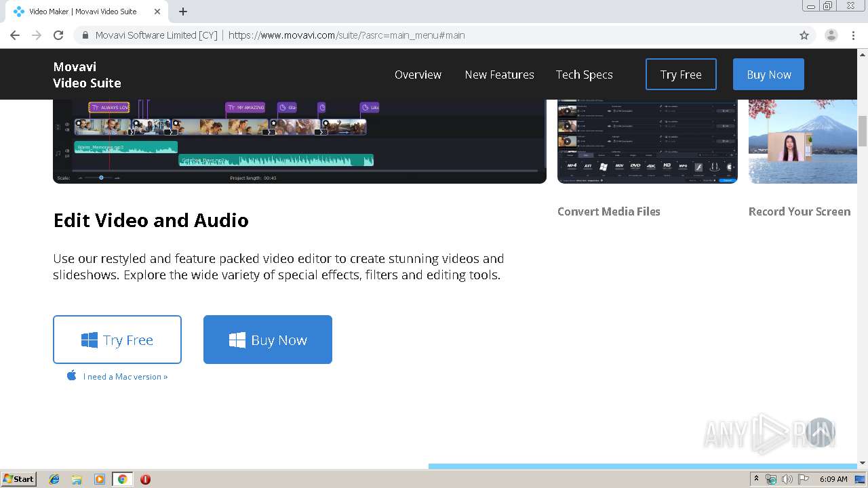Click Buy Now in the header
This screenshot has height=488, width=868.
[x=768, y=75]
